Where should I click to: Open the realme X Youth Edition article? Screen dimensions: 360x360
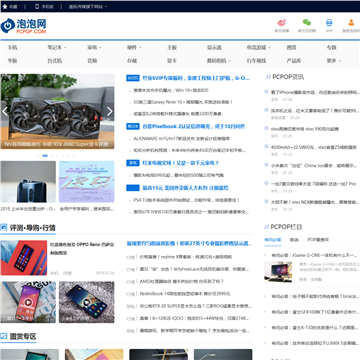(x=186, y=257)
